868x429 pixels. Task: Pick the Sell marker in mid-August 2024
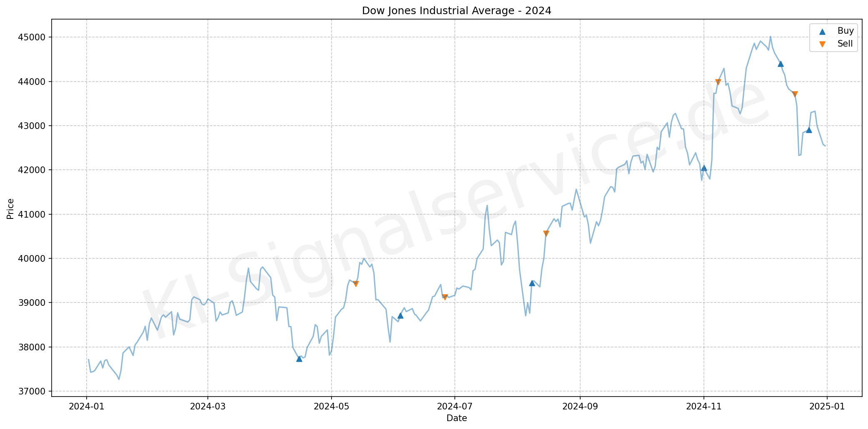[x=546, y=233]
